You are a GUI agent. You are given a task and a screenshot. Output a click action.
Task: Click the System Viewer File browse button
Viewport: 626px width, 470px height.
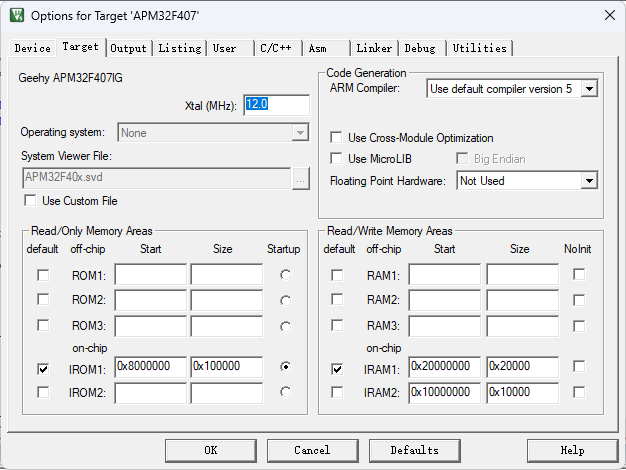pyautogui.click(x=301, y=178)
